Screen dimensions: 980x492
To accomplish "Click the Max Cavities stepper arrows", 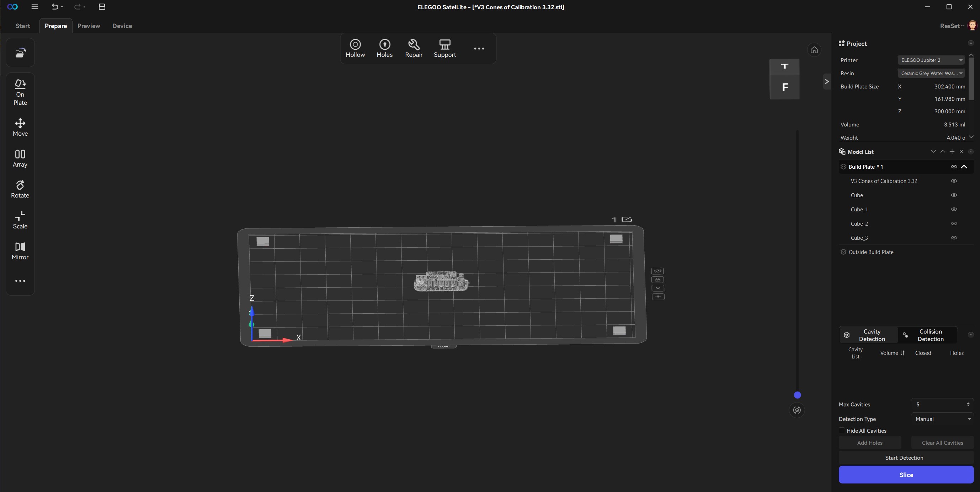I will (x=968, y=405).
